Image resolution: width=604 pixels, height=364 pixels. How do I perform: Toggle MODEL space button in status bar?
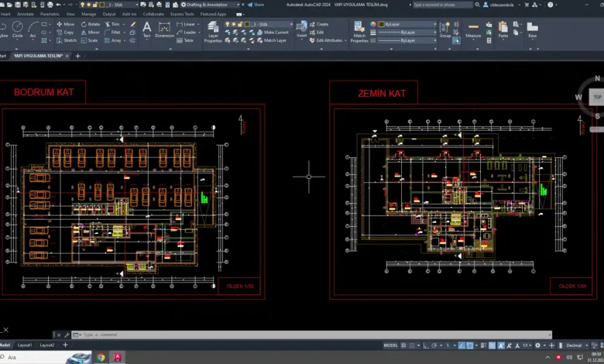click(391, 345)
